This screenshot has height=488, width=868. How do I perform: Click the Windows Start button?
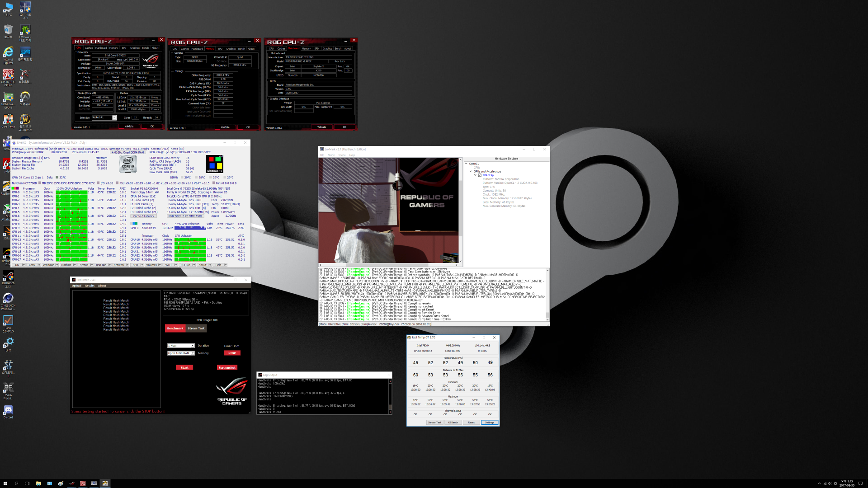point(5,483)
